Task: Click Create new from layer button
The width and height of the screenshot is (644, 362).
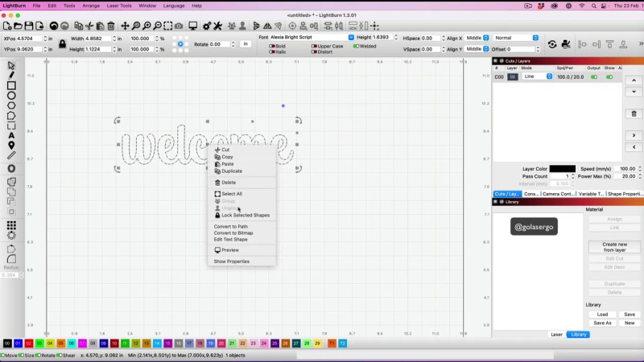Action: pyautogui.click(x=614, y=247)
